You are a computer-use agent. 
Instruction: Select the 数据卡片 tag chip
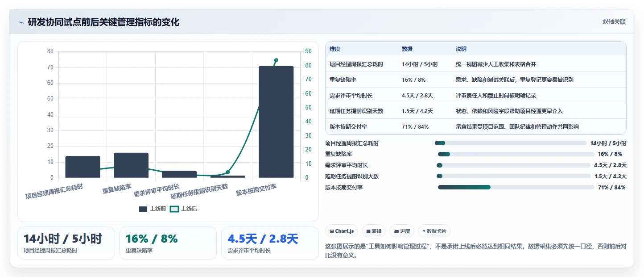click(434, 231)
